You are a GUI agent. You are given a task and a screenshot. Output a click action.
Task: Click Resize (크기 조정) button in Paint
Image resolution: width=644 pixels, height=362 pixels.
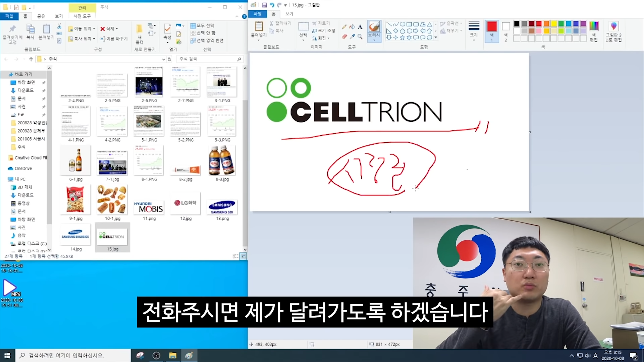(324, 31)
